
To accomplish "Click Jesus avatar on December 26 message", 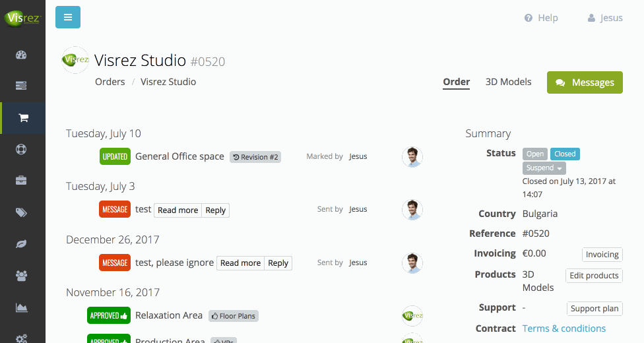I will point(412,263).
